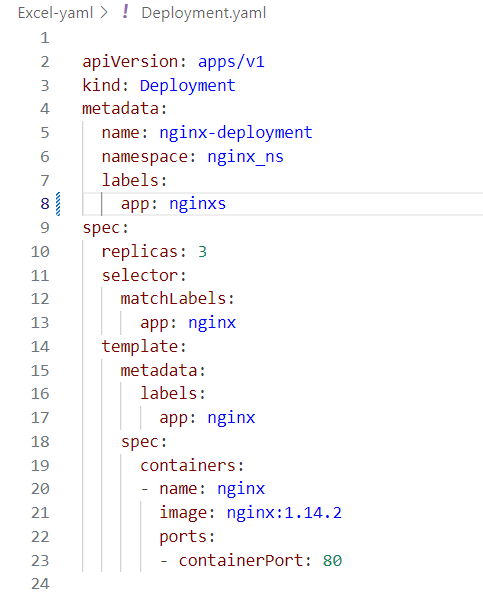Click the nginxs value on line 8
483x608 pixels.
(197, 204)
